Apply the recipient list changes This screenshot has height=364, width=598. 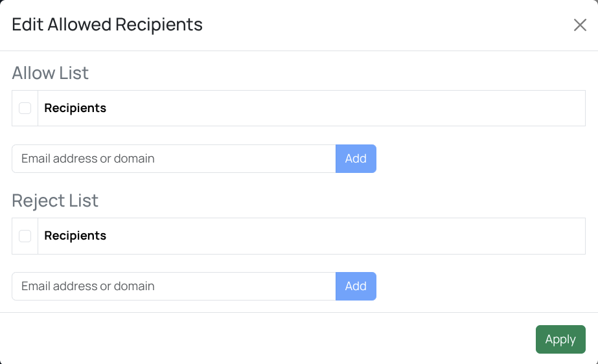point(560,339)
